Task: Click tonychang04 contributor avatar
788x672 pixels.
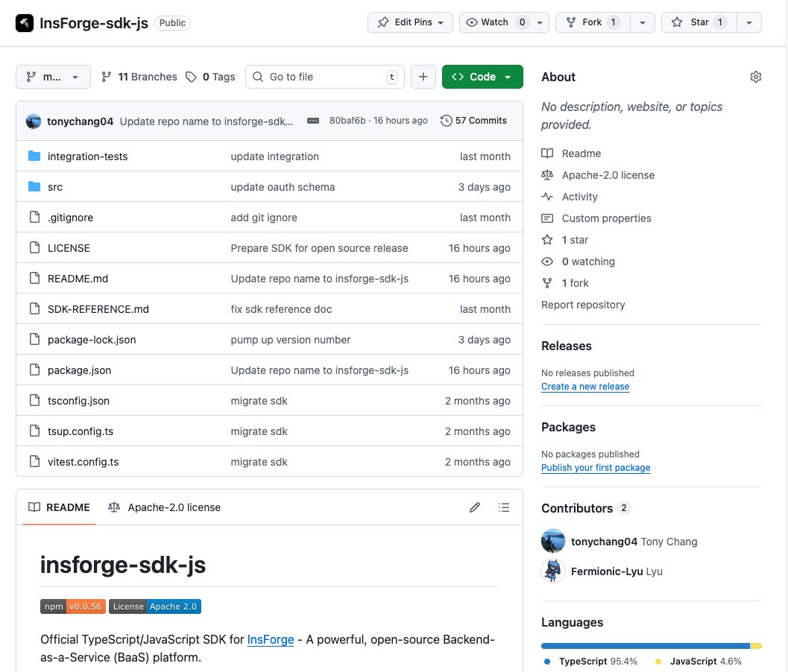Action: pyautogui.click(x=553, y=542)
